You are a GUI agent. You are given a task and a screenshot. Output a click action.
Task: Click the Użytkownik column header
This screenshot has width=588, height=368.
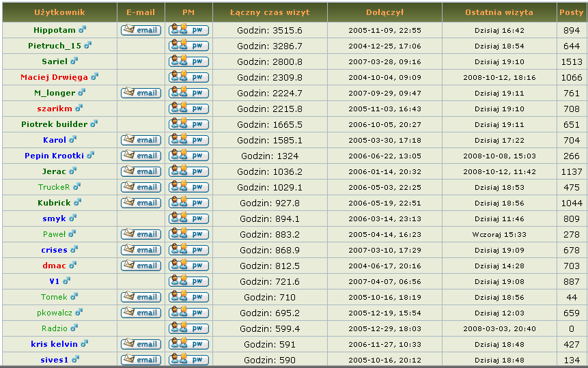click(59, 12)
